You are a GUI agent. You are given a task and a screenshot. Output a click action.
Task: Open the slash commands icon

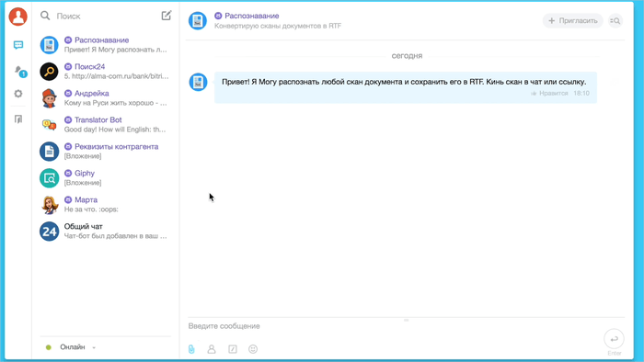(233, 349)
